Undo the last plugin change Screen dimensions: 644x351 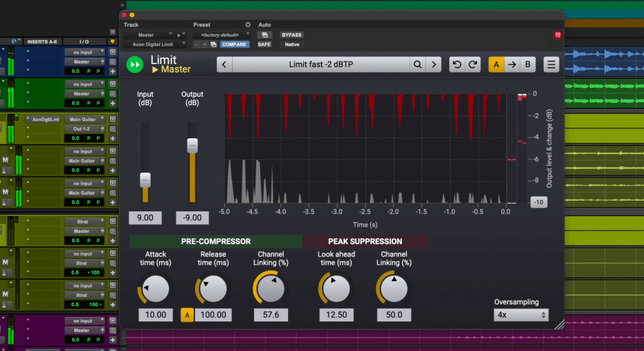457,65
